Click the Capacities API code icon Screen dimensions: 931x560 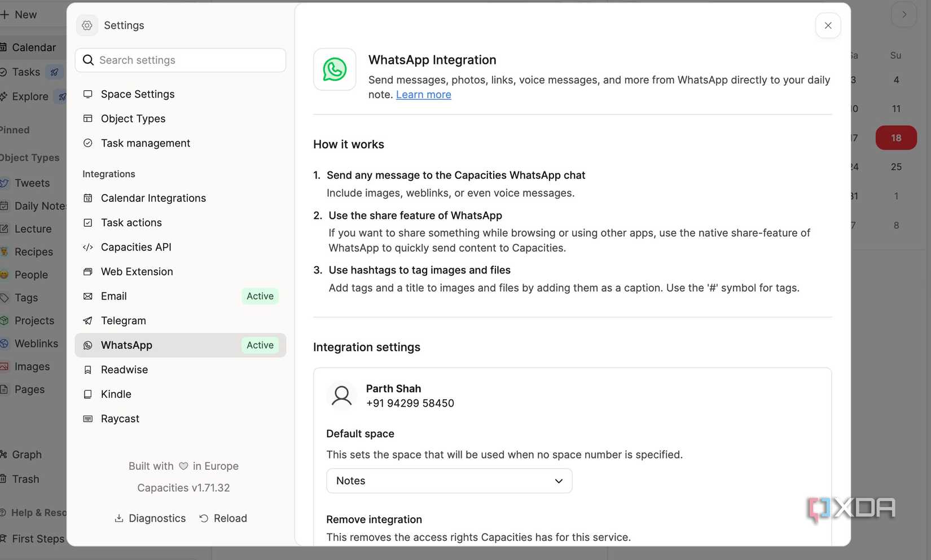(x=88, y=247)
